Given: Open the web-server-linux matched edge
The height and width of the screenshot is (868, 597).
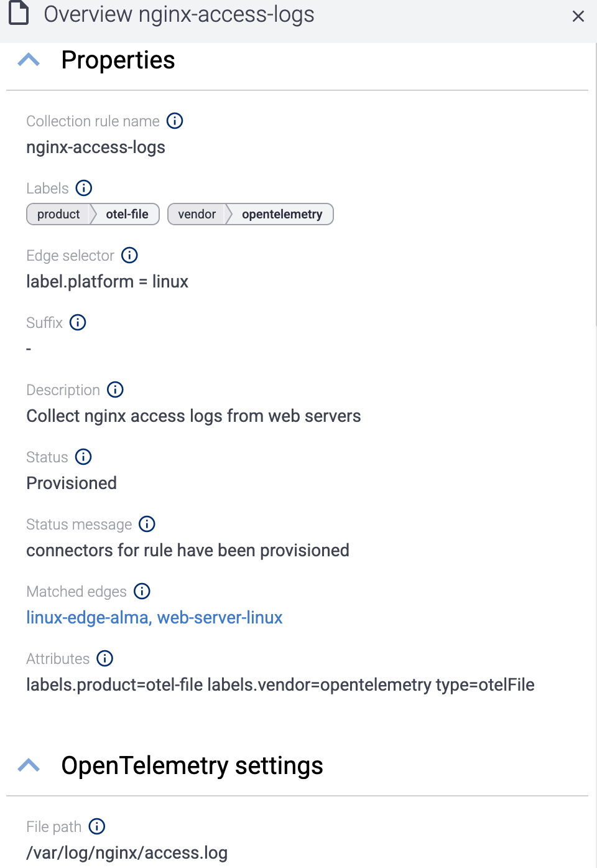Looking at the screenshot, I should coord(220,617).
